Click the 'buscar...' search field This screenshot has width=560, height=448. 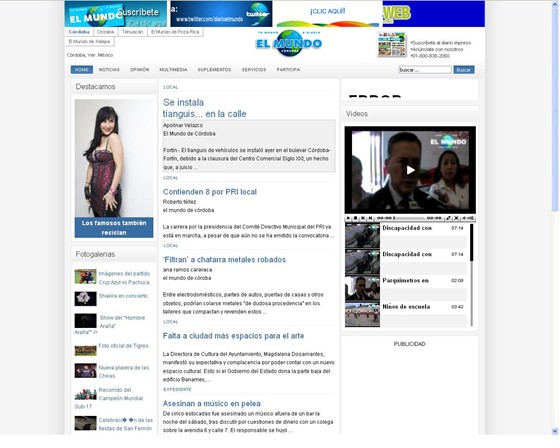coord(425,70)
